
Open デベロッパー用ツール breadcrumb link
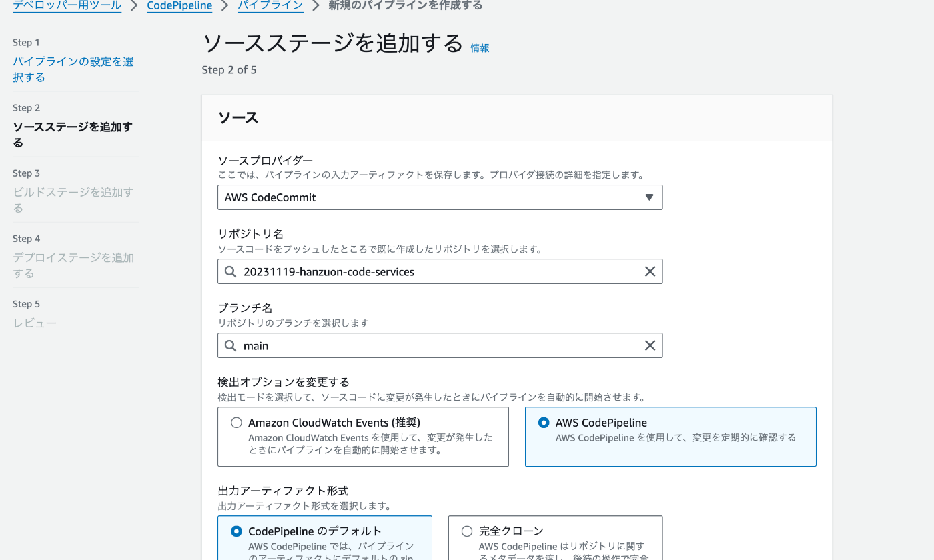click(67, 5)
